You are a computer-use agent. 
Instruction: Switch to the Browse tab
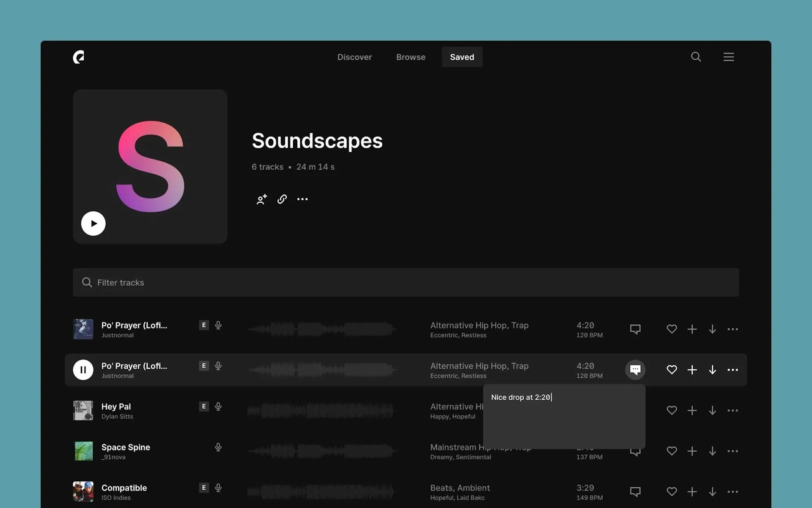[411, 57]
